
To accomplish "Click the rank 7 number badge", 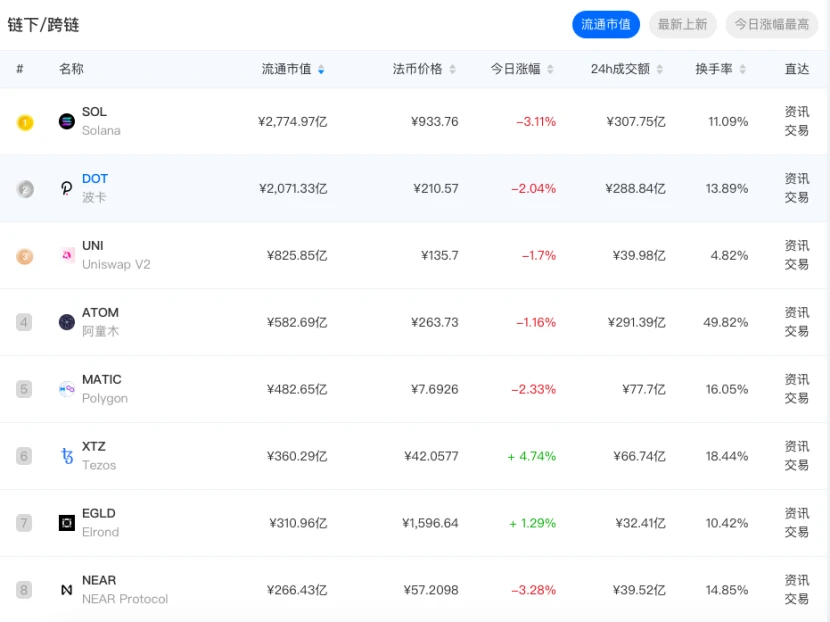I will tap(24, 523).
